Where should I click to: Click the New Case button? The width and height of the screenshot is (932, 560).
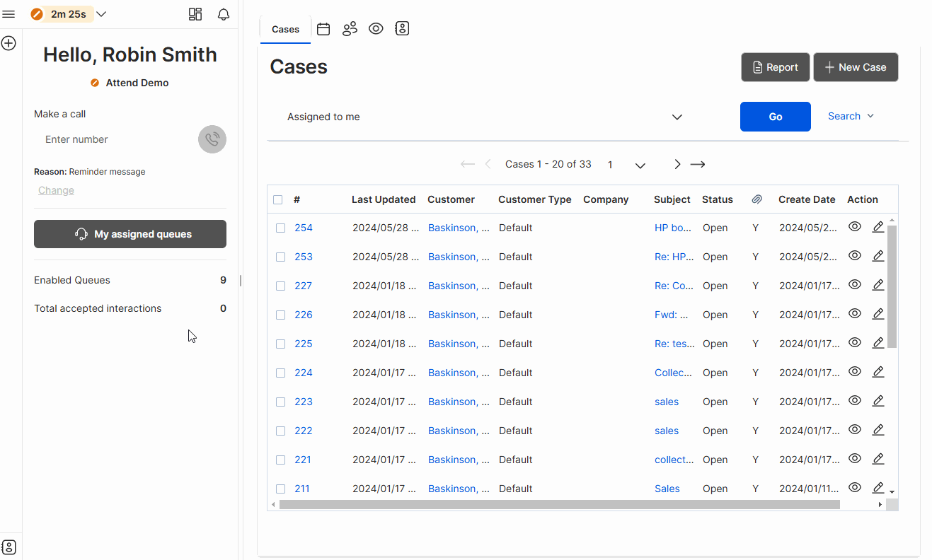click(856, 67)
